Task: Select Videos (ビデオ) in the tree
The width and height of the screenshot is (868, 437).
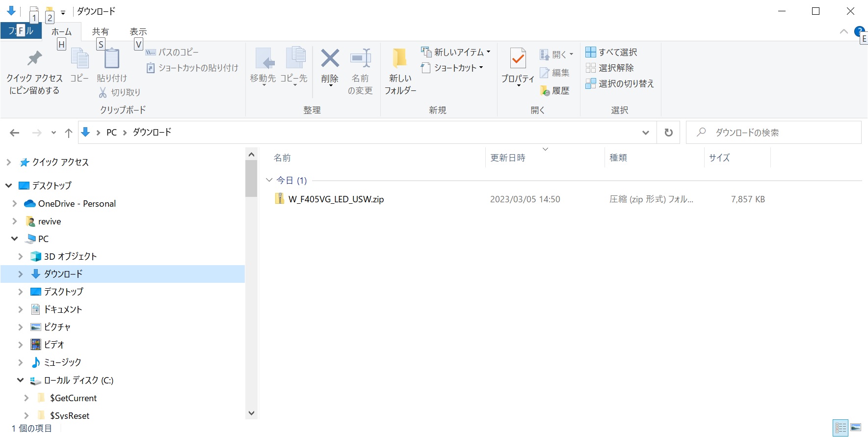Action: coord(54,345)
